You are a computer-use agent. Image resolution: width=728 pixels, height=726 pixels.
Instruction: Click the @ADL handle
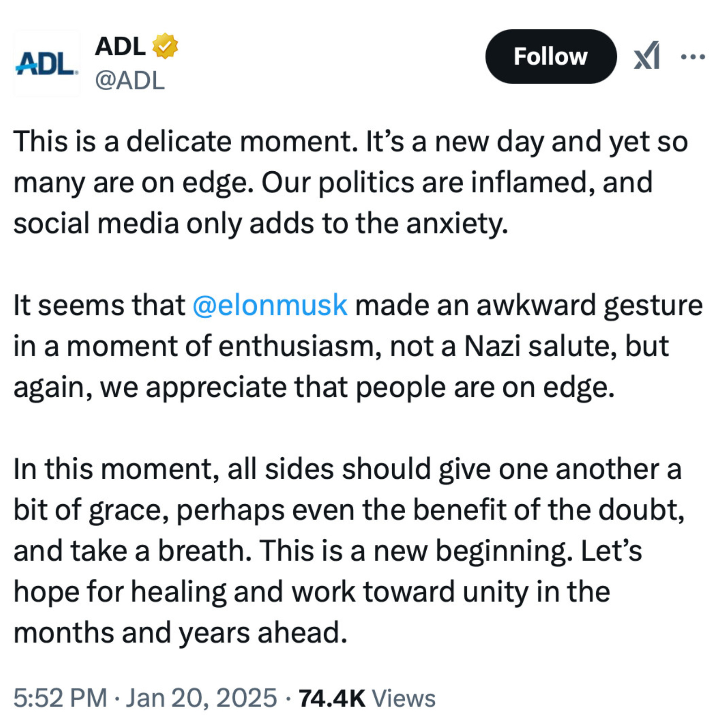click(x=130, y=81)
